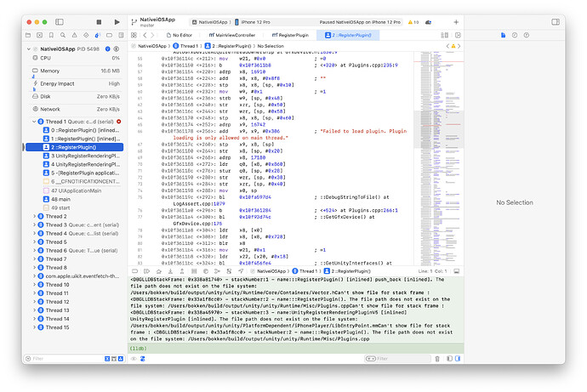Viewport: 587px width, 392px height.
Task: Toggle the navigator sidebar button
Action: click(60, 22)
